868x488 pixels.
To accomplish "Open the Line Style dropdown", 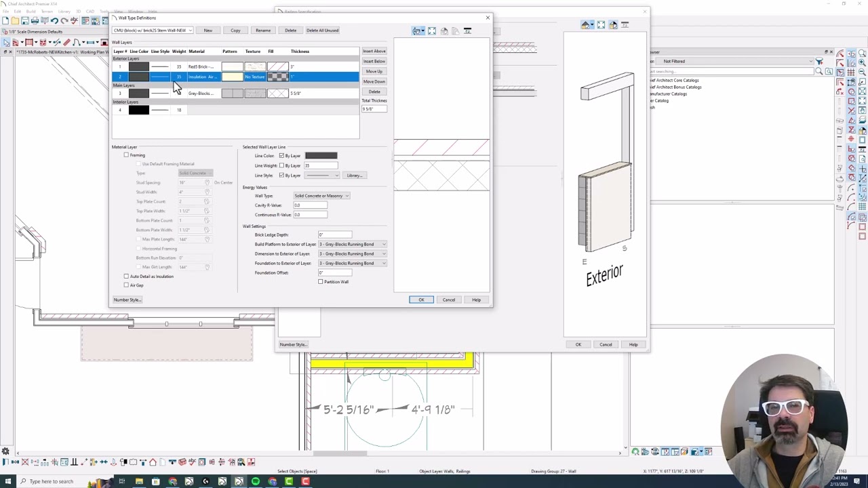I will pyautogui.click(x=322, y=176).
